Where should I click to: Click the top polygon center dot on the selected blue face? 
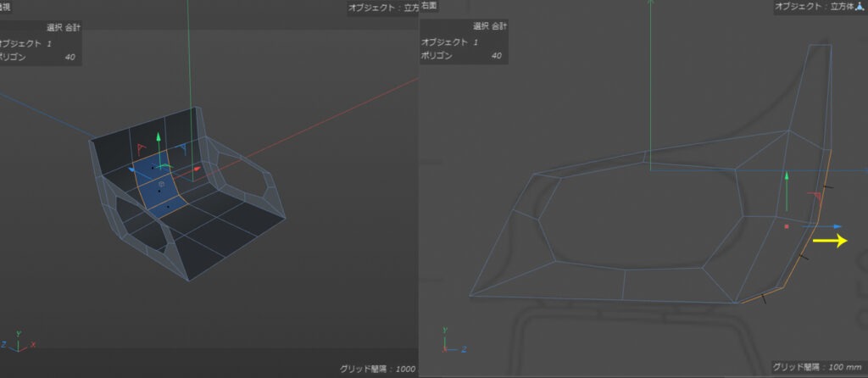pyautogui.click(x=153, y=168)
